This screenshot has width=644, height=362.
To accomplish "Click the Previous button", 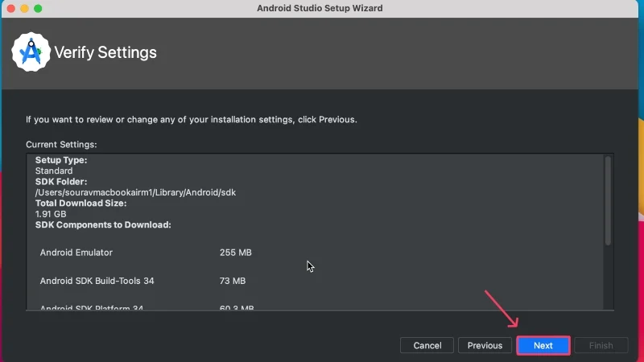I will click(x=485, y=345).
